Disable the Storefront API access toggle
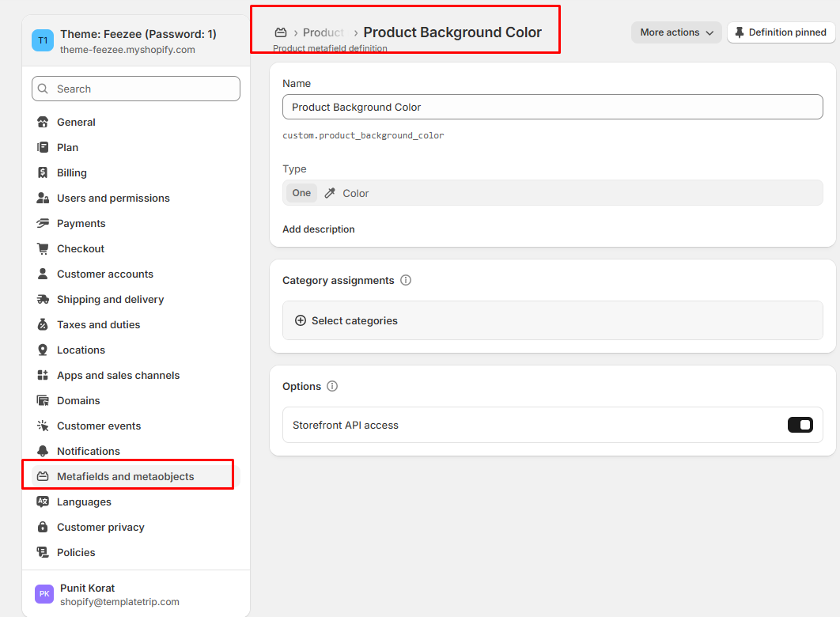Screen dimensions: 840x617 800,425
